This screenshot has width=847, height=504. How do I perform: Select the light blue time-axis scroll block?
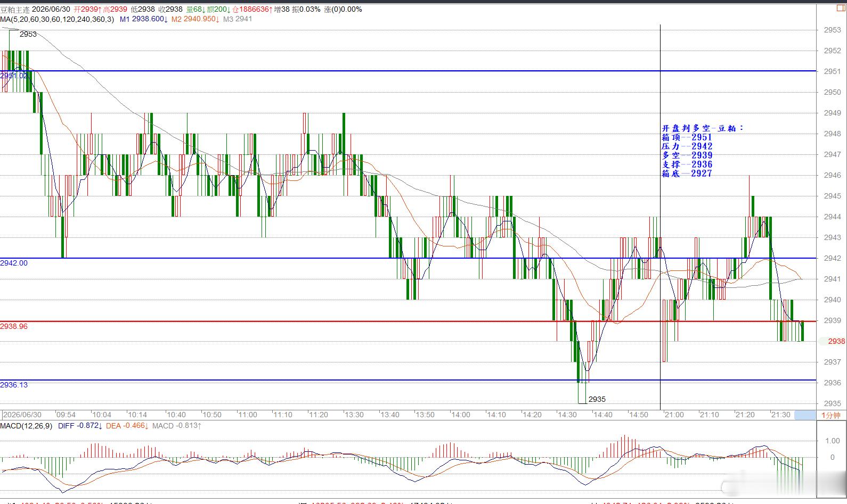click(804, 415)
